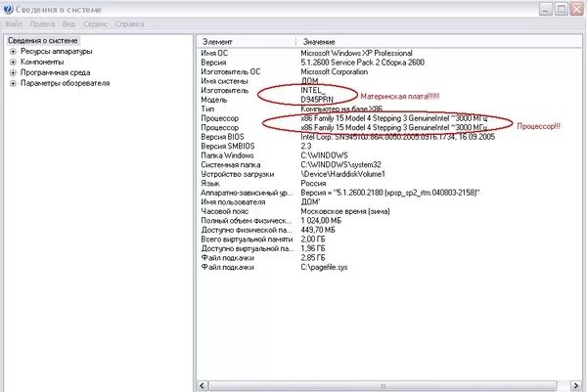The image size is (587, 392).
Task: Maximize the System Information window
Action: pos(562,9)
